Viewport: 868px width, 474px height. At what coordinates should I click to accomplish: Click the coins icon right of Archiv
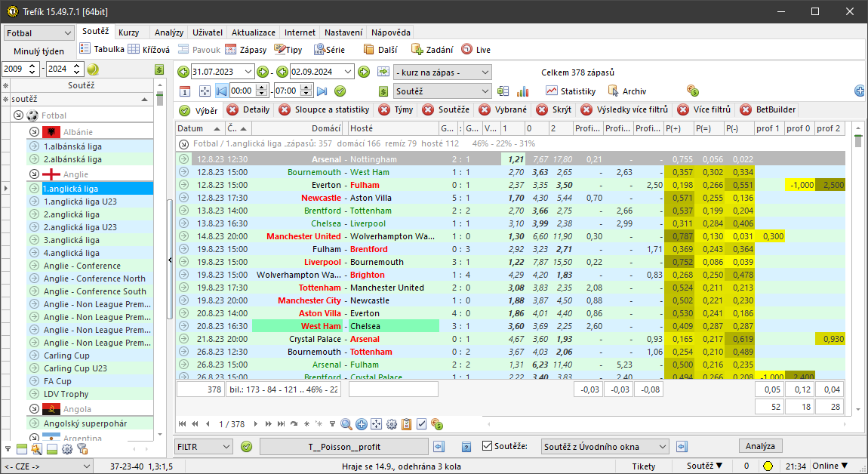point(693,91)
